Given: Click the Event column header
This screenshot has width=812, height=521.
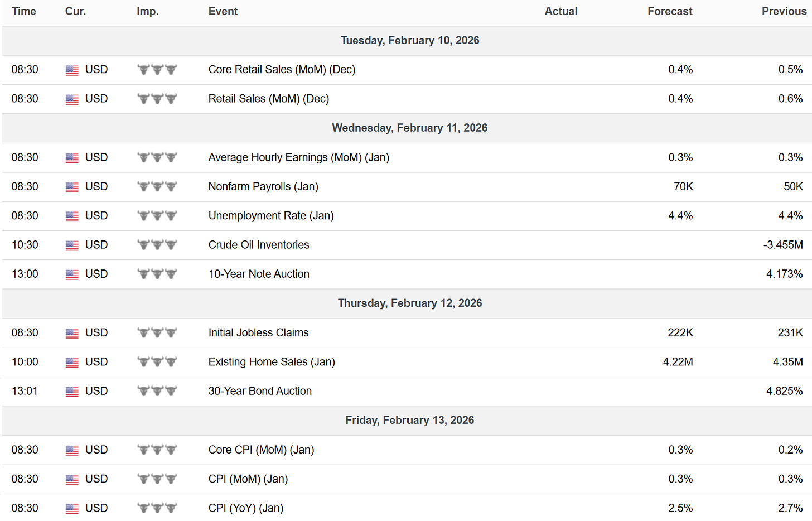Looking at the screenshot, I should click(223, 11).
